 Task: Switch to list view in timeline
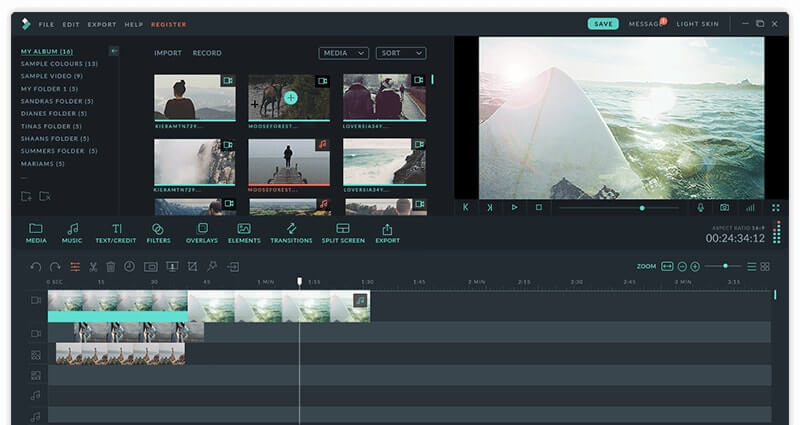752,266
